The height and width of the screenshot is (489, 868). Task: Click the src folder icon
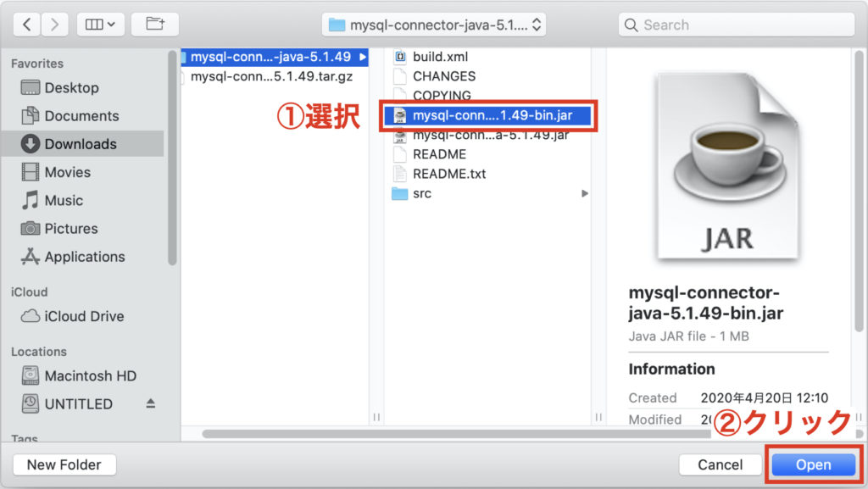400,193
